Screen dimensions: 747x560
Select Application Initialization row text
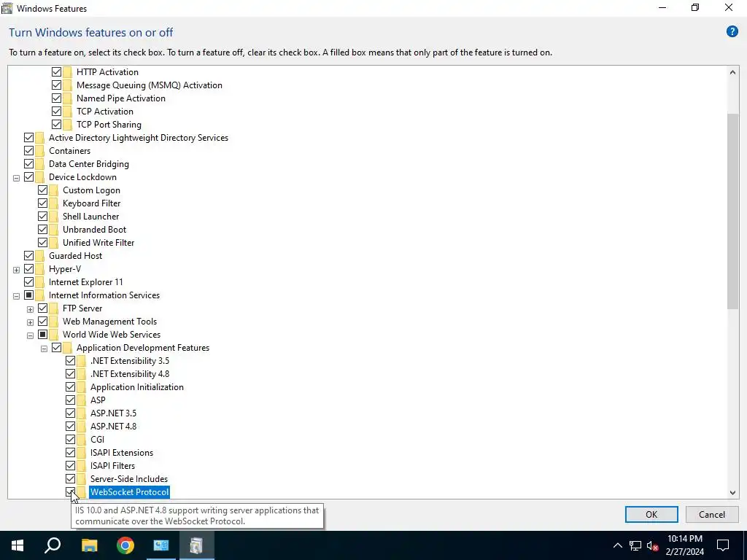[x=136, y=387]
